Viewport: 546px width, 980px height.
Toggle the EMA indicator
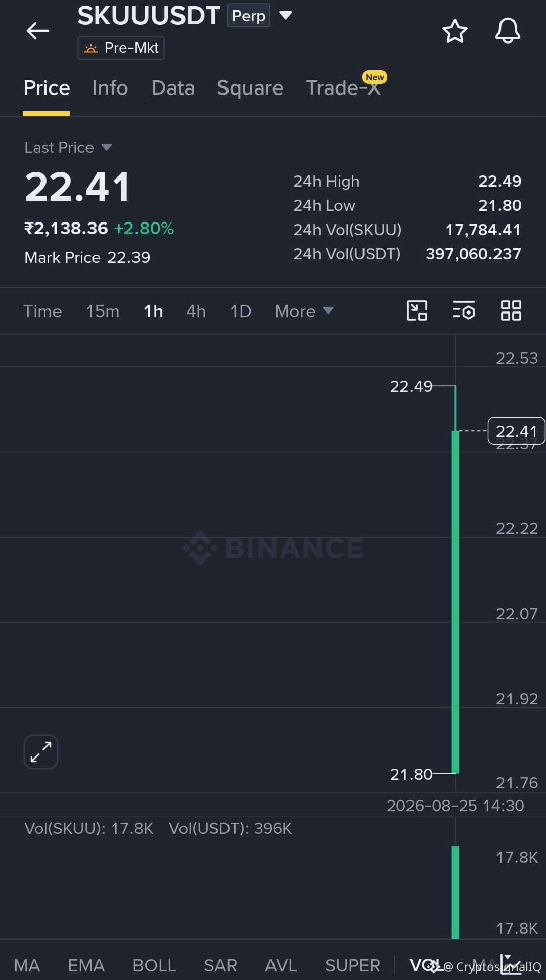(86, 965)
